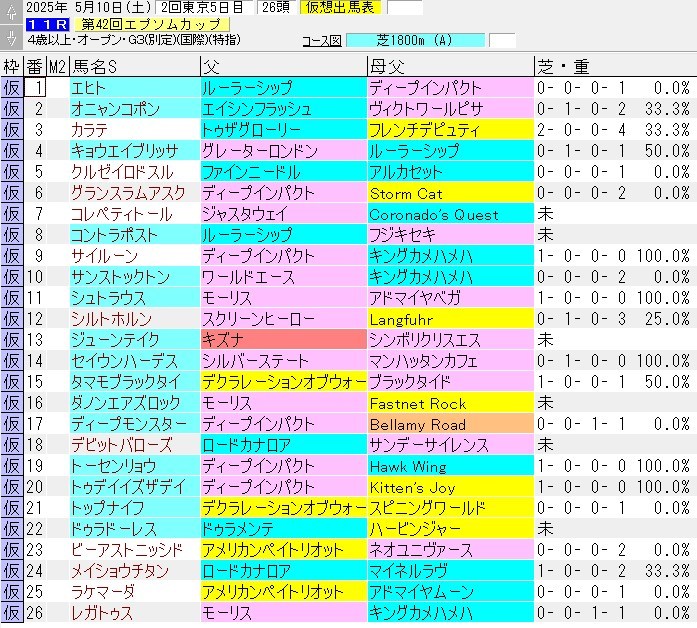Image resolution: width=697 pixels, height=628 pixels.
Task: Select horse name ディープモンスター
Action: [135, 424]
